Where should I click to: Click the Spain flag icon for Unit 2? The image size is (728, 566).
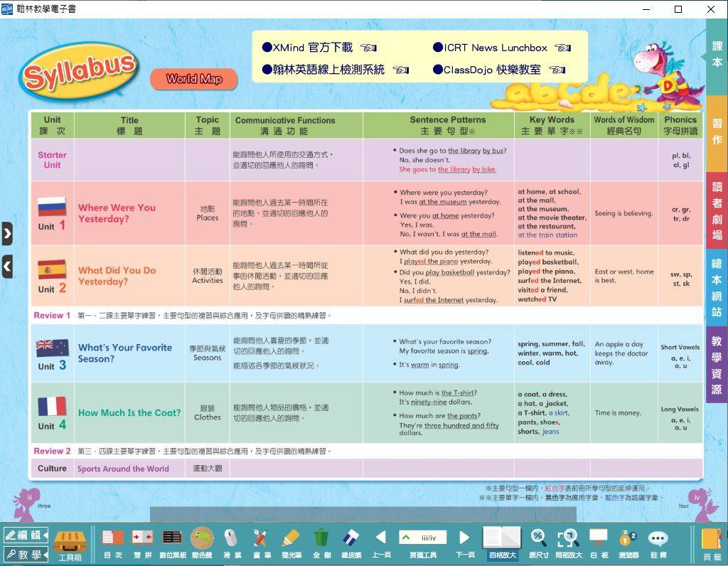(52, 269)
